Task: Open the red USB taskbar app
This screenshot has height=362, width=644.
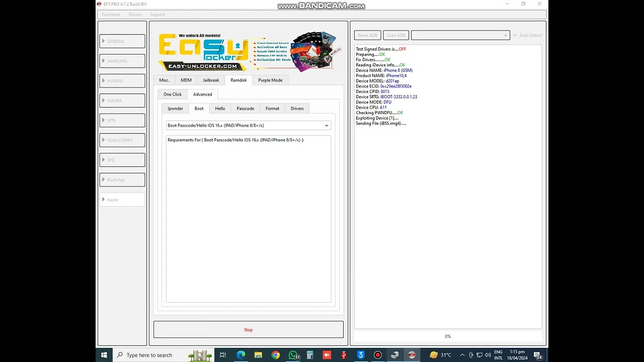Action: tap(344, 355)
